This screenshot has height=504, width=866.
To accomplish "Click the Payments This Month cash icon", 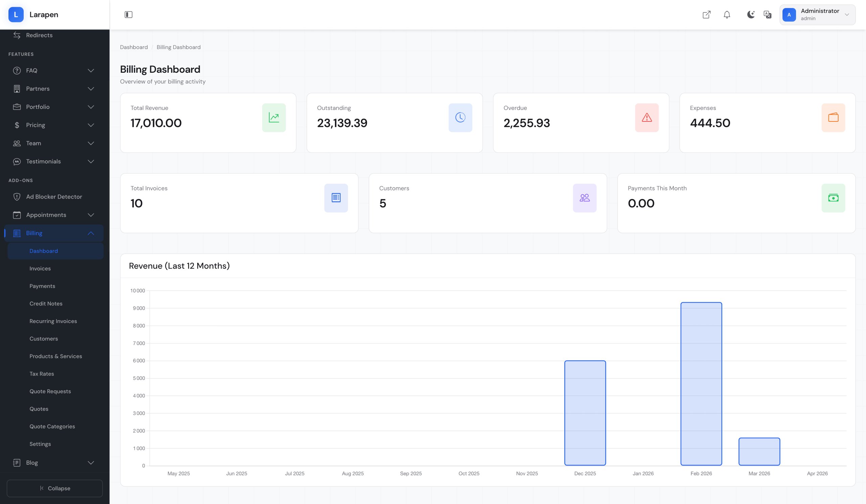I will pos(833,198).
